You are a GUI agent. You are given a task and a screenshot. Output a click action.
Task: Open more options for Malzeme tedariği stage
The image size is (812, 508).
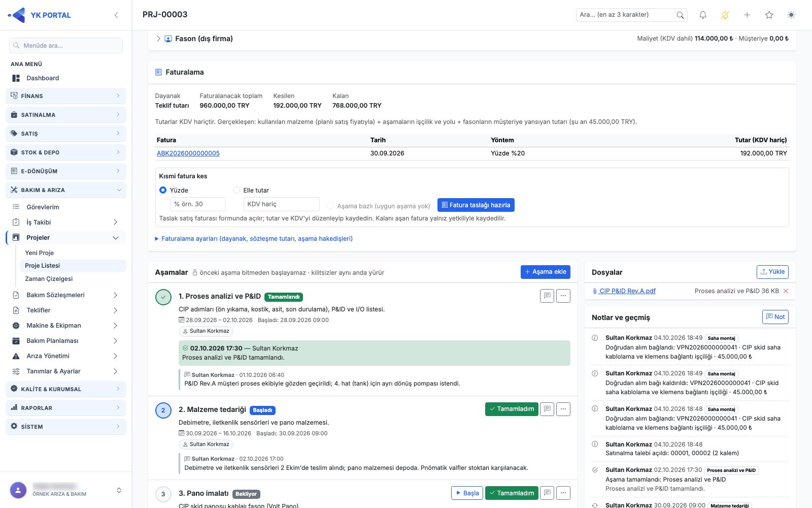tap(563, 409)
